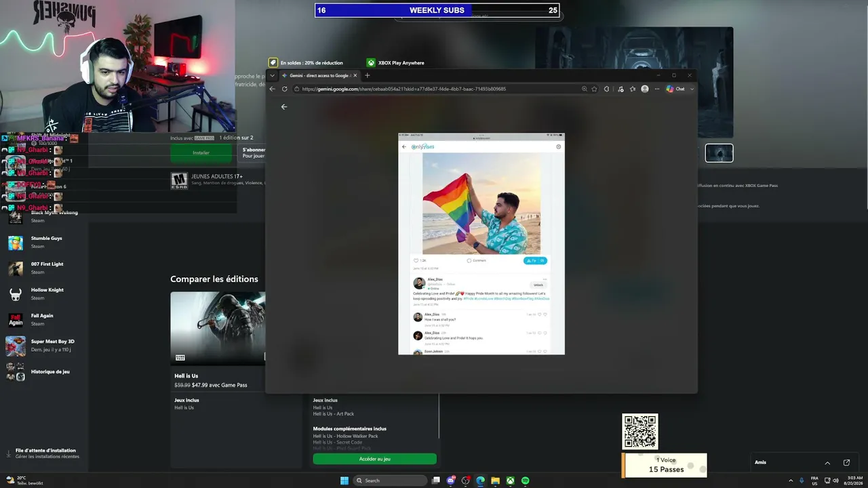Open Hollow Knight in the Xbox sidebar
Image resolution: width=868 pixels, height=488 pixels.
click(44, 293)
